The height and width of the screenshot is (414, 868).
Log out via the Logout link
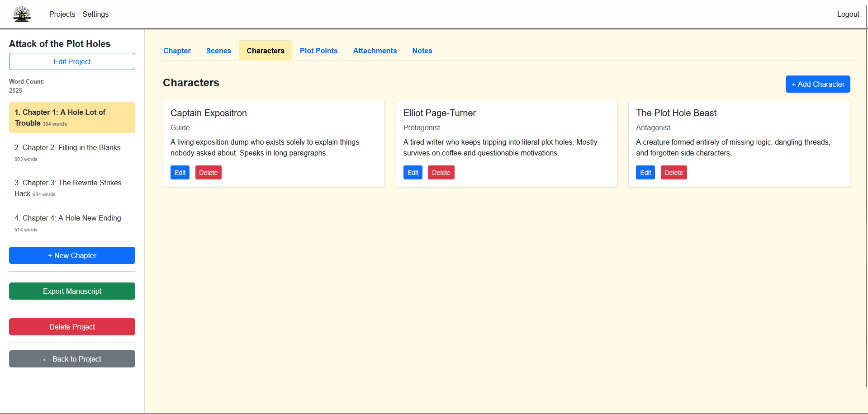[848, 14]
